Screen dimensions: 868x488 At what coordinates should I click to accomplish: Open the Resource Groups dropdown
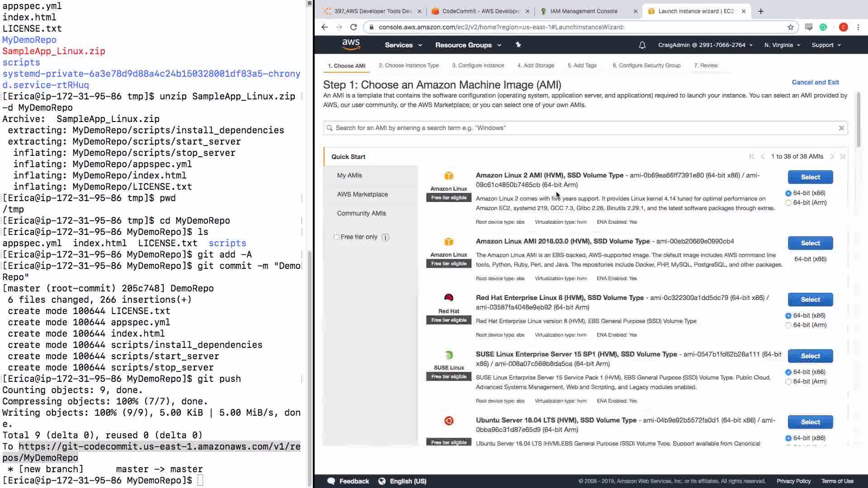coord(468,45)
